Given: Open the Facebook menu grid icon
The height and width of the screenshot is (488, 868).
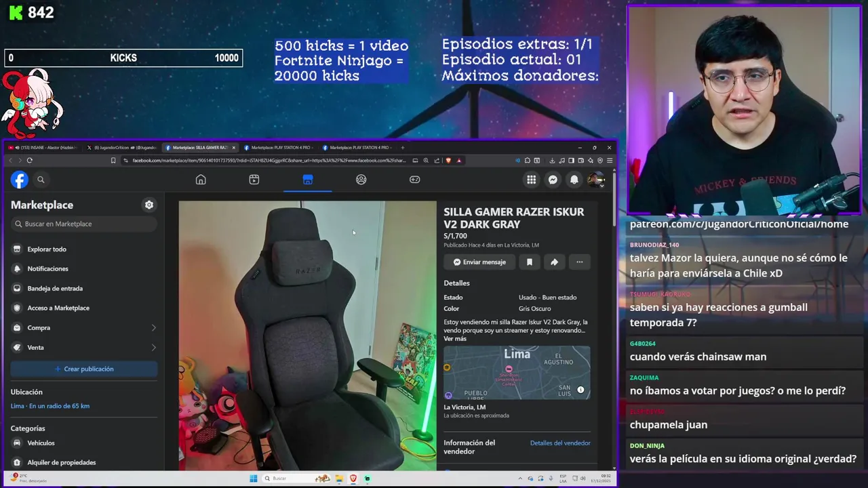Looking at the screenshot, I should [532, 180].
